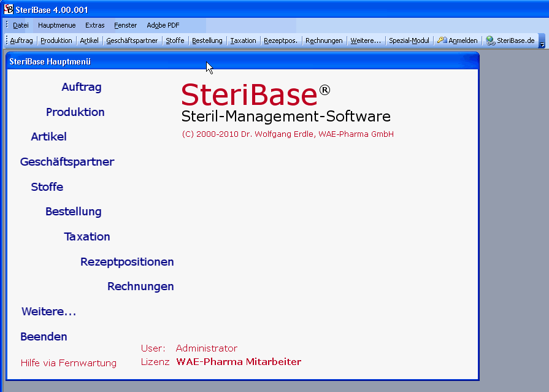Click the toolbar drag handle left of Auftrag
Image resolution: width=549 pixels, height=392 pixels.
click(x=7, y=40)
